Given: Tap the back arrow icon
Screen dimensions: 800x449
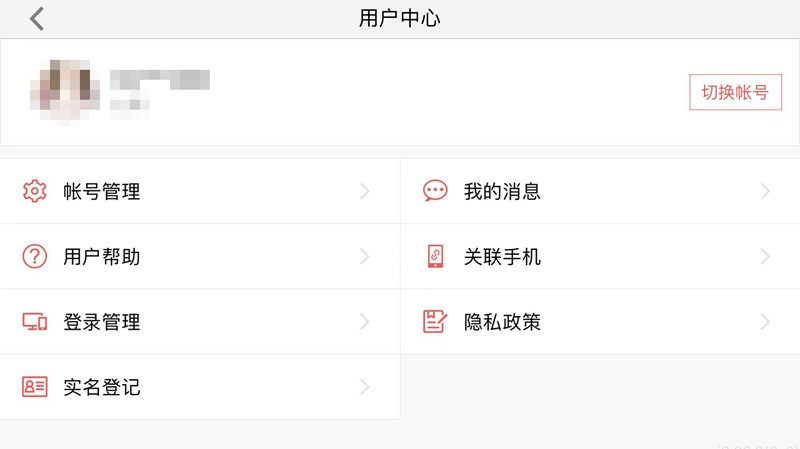Looking at the screenshot, I should pos(37,18).
